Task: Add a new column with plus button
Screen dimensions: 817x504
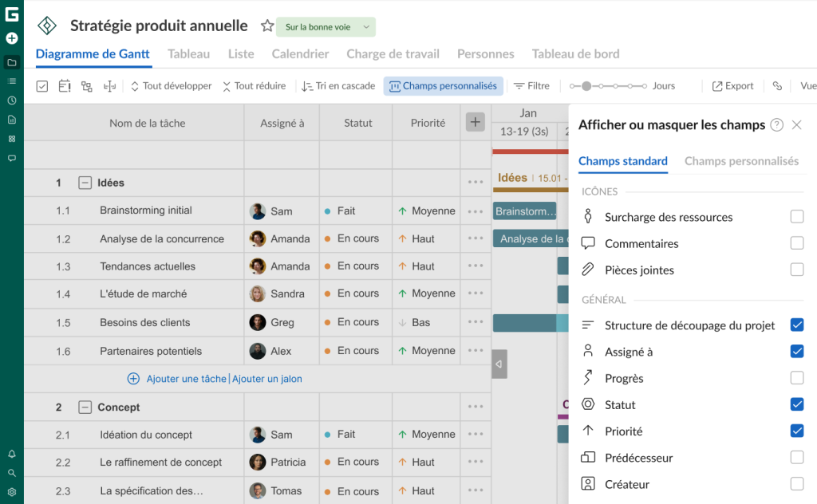Action: (x=476, y=122)
